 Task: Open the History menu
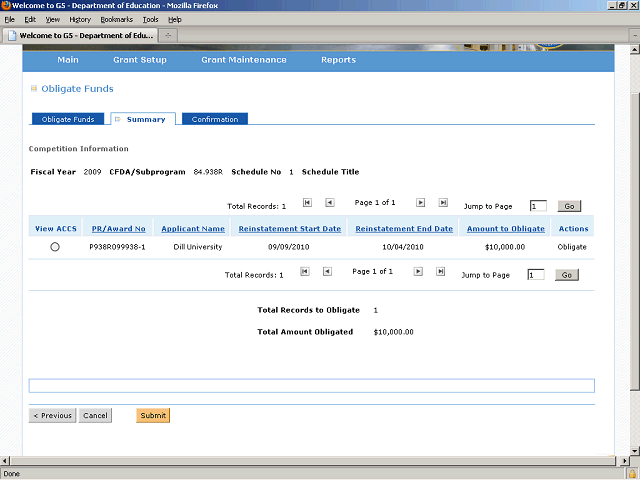(x=80, y=20)
